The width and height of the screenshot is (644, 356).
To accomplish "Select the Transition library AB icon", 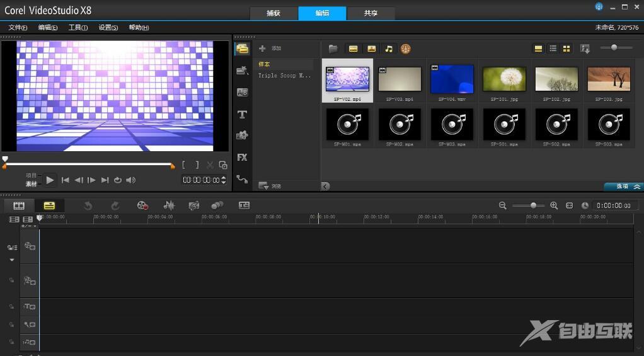I will click(x=242, y=92).
